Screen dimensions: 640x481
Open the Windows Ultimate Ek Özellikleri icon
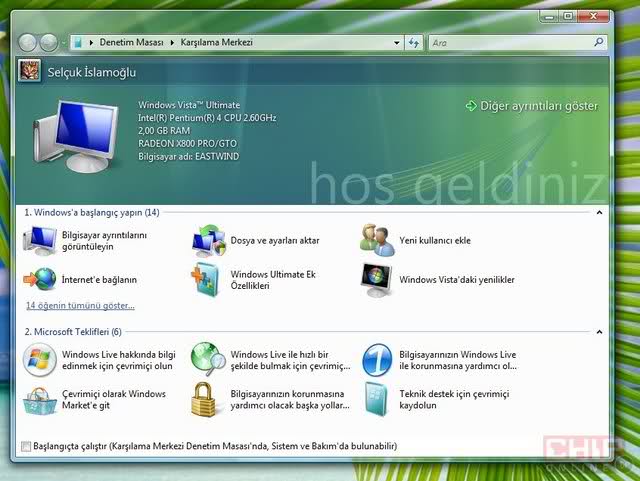tap(207, 280)
